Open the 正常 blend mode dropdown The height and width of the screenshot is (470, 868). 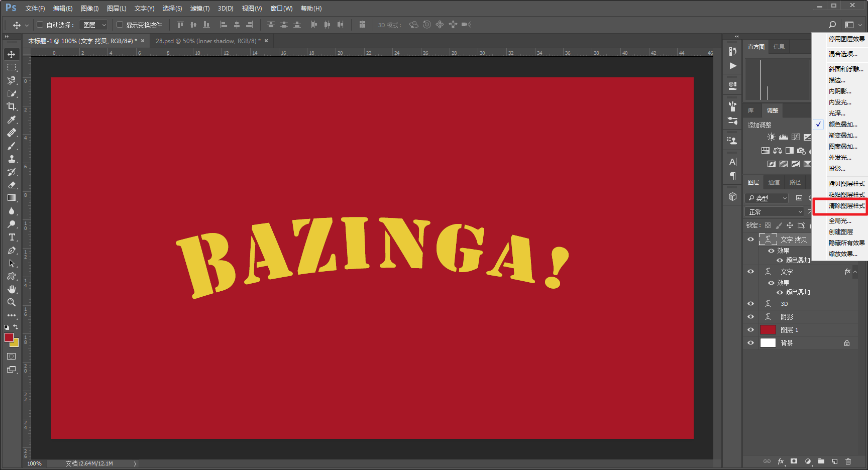tap(774, 212)
